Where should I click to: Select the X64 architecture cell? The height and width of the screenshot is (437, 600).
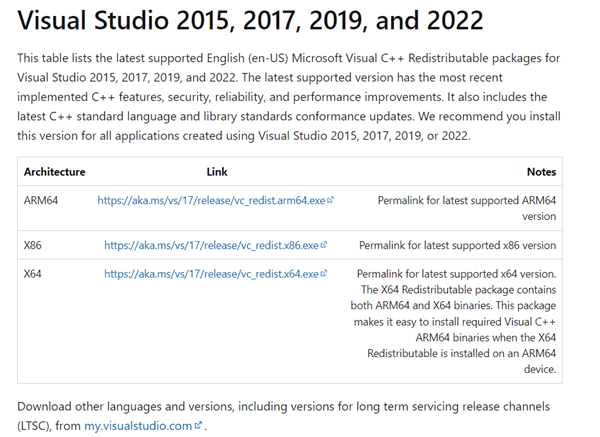tap(33, 274)
